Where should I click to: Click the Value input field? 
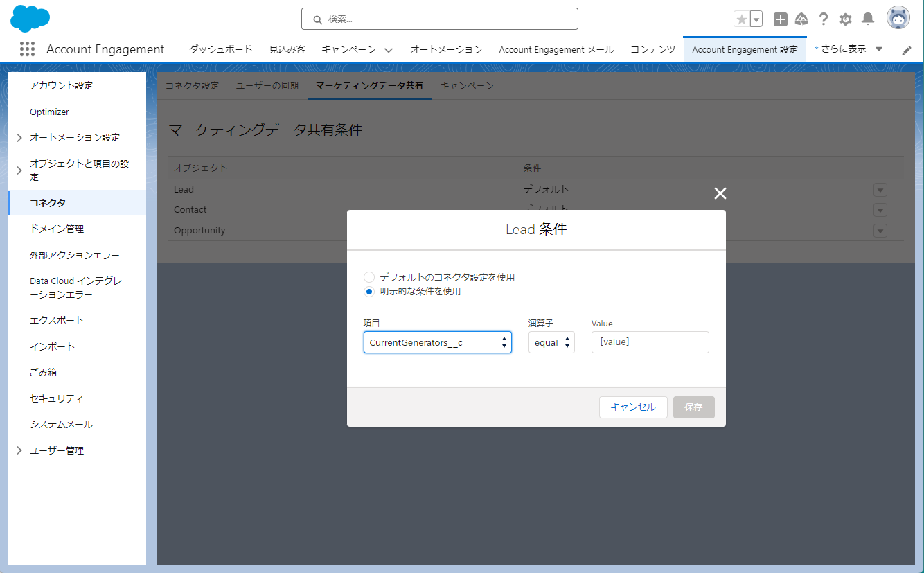coord(650,342)
